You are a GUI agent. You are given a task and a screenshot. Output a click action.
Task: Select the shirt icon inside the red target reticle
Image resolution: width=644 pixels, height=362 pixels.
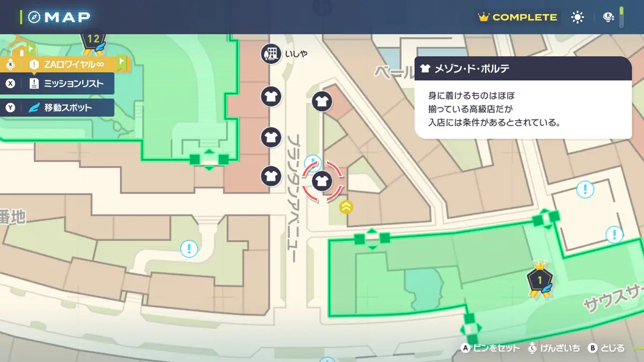click(x=322, y=181)
